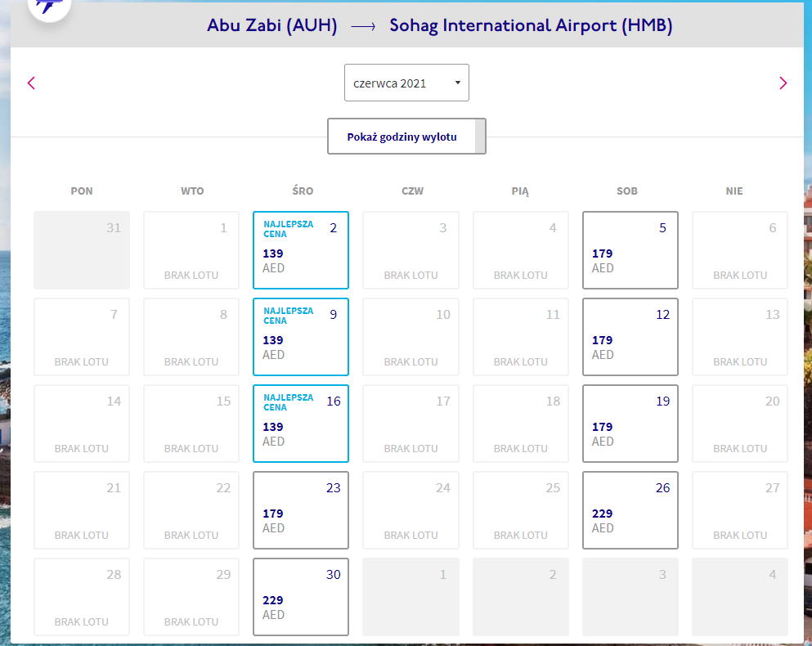Screen dimensions: 812x646
Task: Click Pokaż godziny wylotu button
Action: click(x=406, y=137)
